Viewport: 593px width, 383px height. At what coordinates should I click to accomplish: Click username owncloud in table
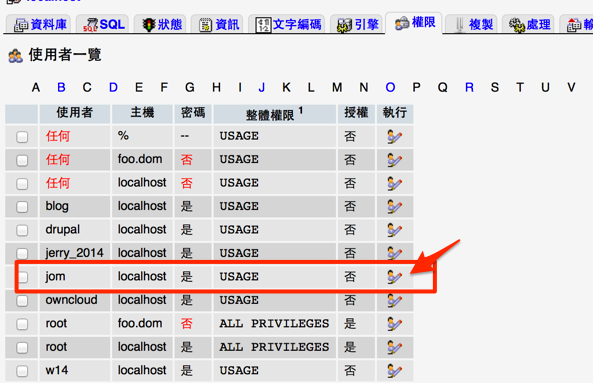pyautogui.click(x=71, y=300)
